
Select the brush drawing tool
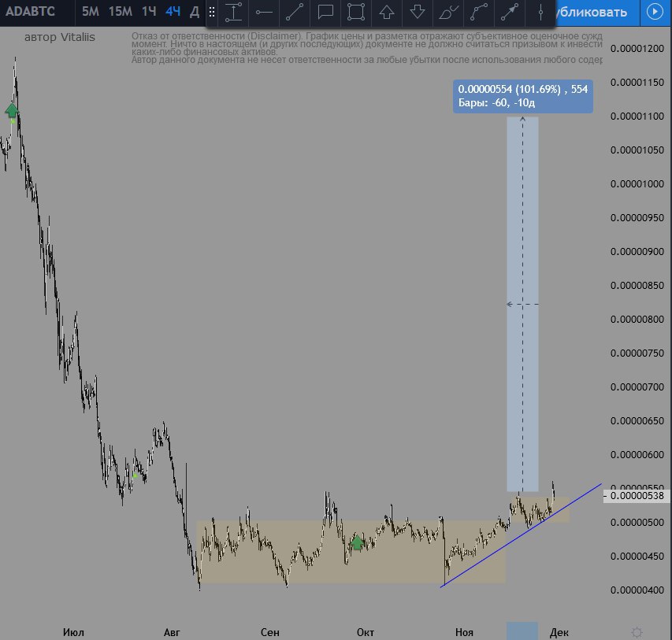coord(448,12)
